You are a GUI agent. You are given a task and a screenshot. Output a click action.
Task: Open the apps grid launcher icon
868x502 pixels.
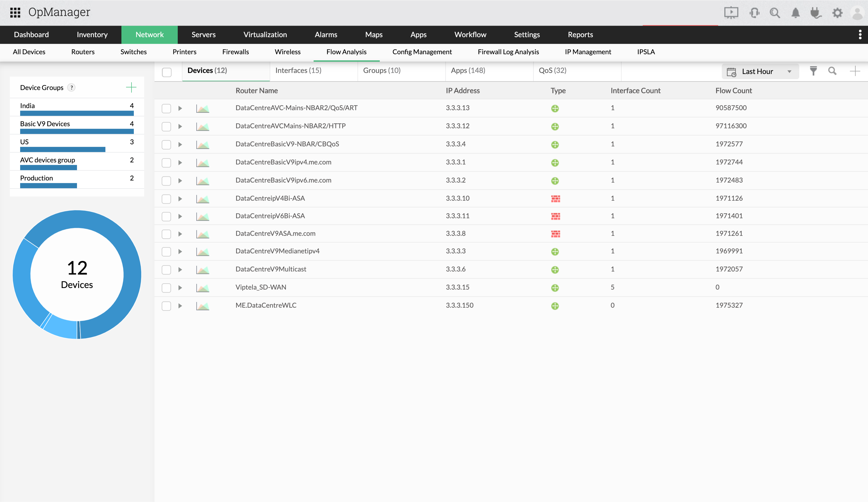[15, 13]
